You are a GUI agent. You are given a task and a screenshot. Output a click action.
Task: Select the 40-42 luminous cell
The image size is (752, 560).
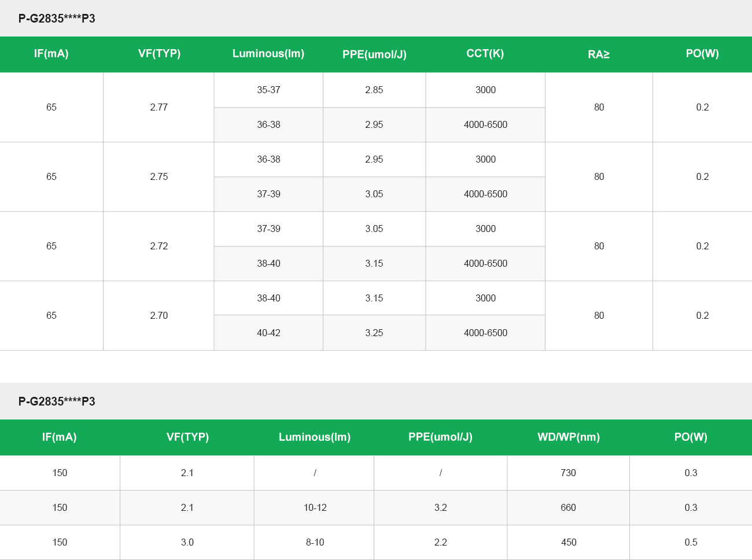(268, 333)
